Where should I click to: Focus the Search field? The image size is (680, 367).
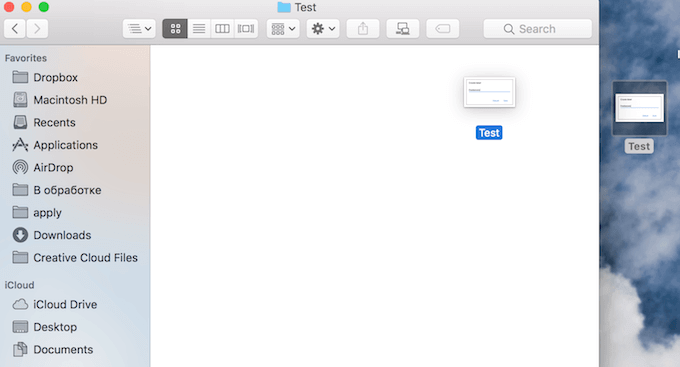click(538, 29)
